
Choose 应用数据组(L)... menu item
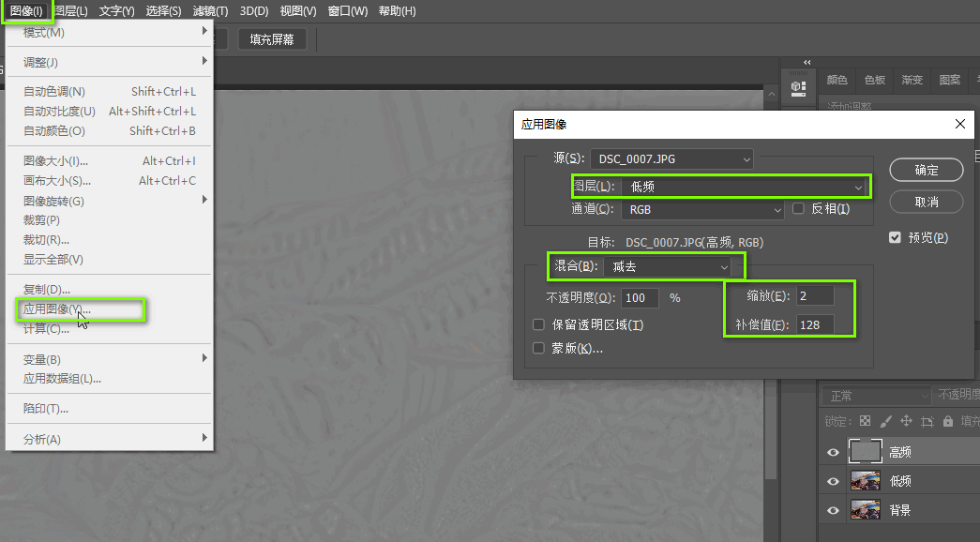click(110, 379)
